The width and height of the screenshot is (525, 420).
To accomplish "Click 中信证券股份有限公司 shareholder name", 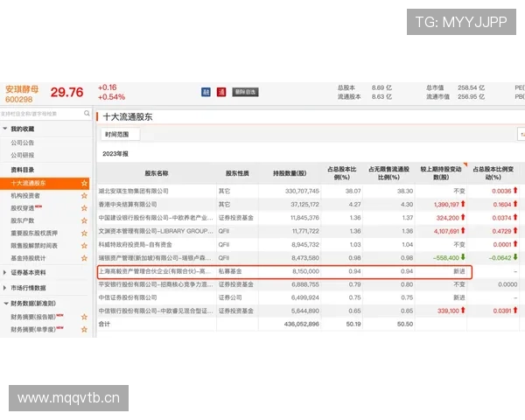I will (128, 297).
